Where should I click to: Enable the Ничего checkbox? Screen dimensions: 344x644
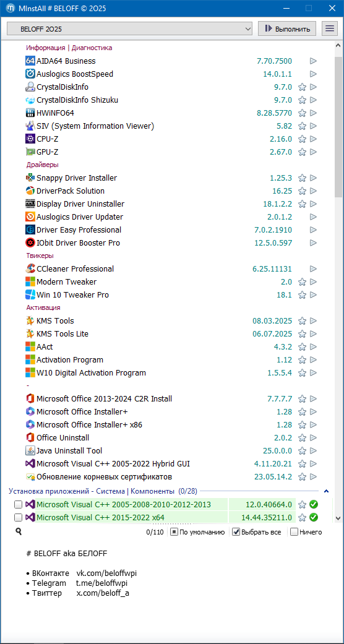tap(294, 532)
